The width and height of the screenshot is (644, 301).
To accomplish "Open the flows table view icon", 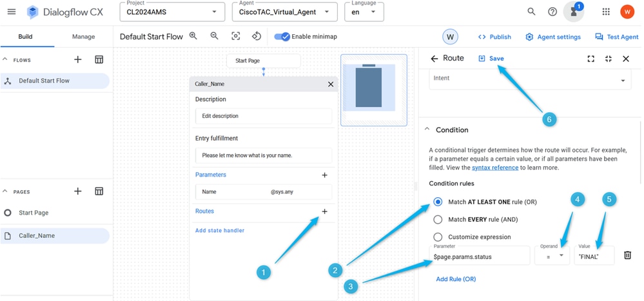I will pos(99,59).
